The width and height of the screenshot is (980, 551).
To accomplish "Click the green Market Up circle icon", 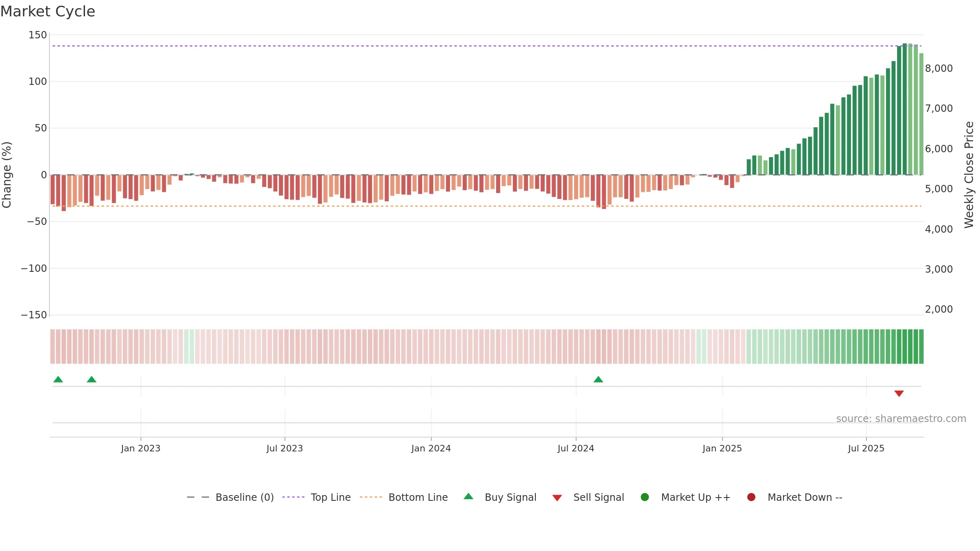I will tap(645, 497).
